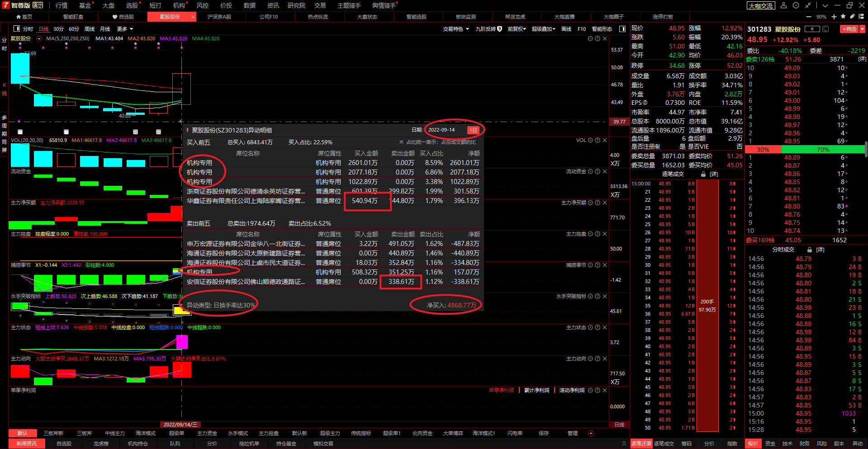Click 主力净买额 panel settings gear
The width and height of the screenshot is (868, 449).
(x=590, y=203)
